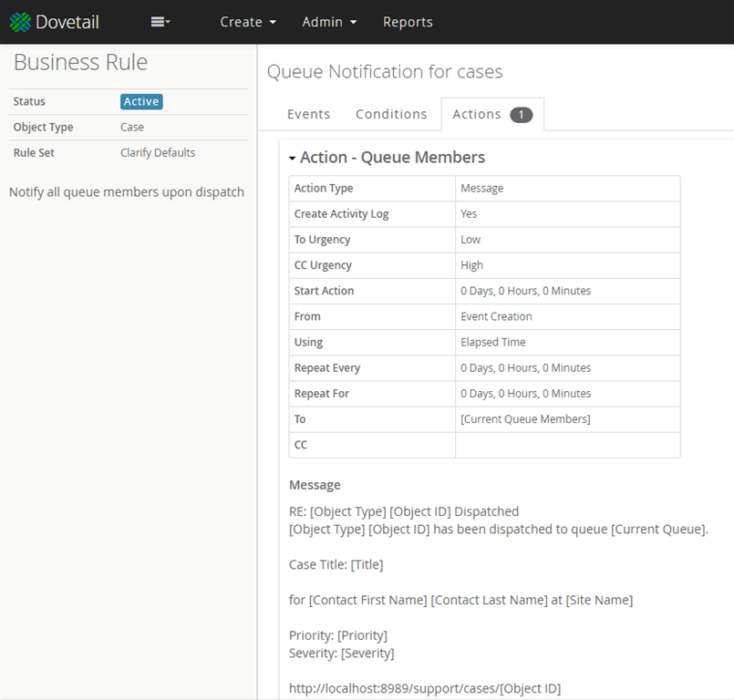Screen dimensions: 734x700
Task: Go to Reports in the navbar
Action: click(408, 22)
